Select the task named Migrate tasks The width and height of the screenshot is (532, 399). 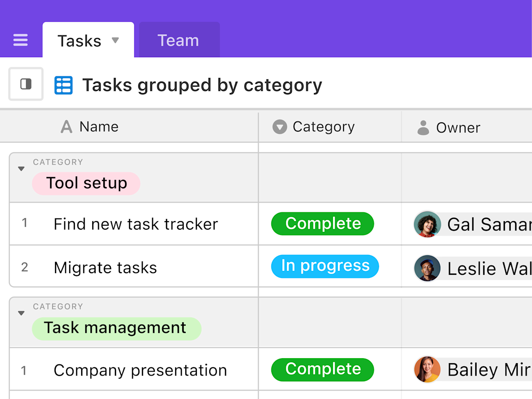coord(105,267)
